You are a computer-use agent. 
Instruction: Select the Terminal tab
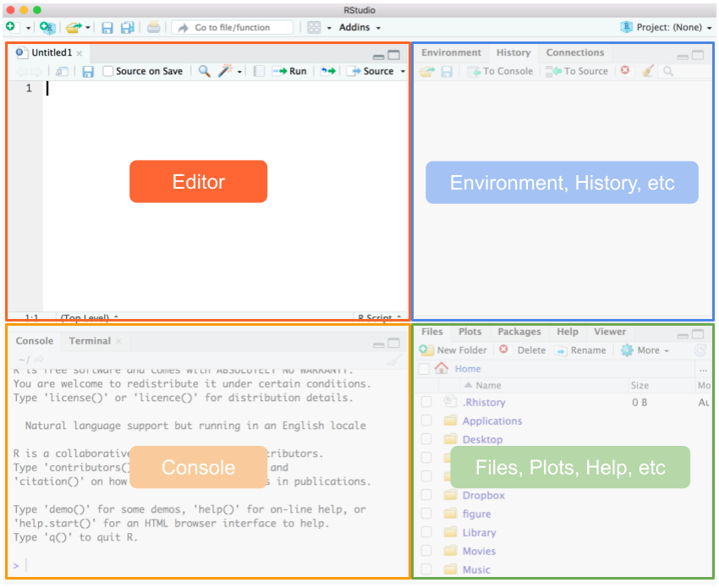(x=90, y=341)
